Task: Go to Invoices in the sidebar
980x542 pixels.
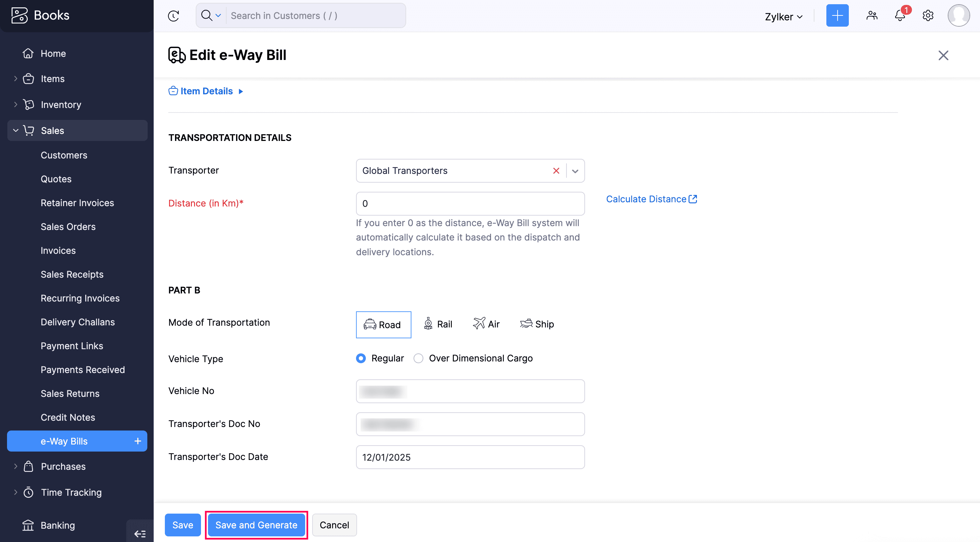Action: (58, 250)
